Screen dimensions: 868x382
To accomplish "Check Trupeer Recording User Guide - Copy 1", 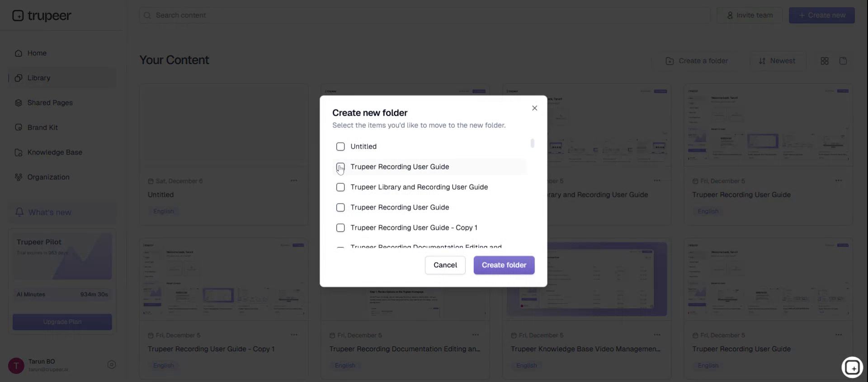I will pyautogui.click(x=340, y=228).
